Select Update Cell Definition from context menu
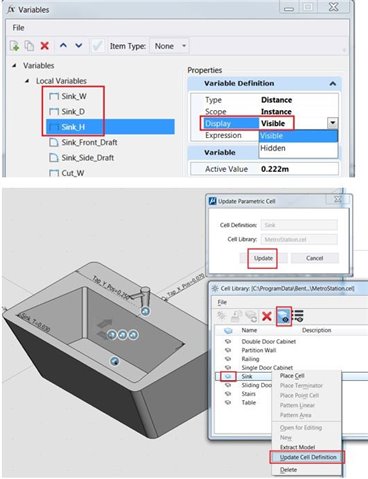This screenshot has width=368, height=479. point(308,457)
